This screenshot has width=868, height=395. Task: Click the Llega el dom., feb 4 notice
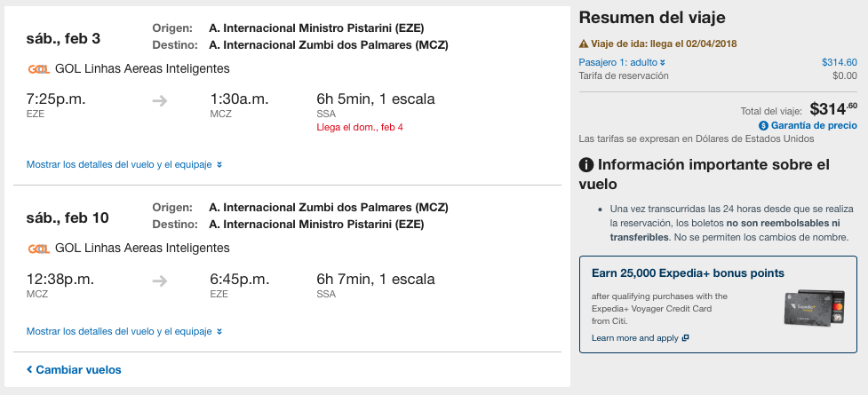click(360, 127)
